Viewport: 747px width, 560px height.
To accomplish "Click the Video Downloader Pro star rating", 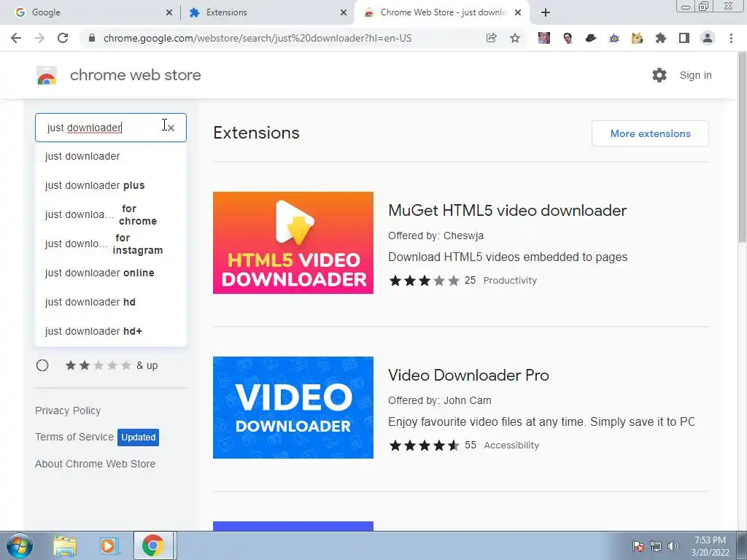I will pyautogui.click(x=424, y=446).
